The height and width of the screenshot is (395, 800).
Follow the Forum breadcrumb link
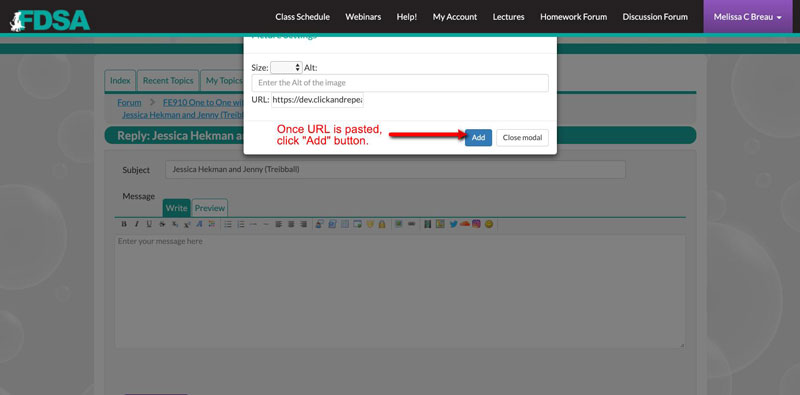[129, 102]
